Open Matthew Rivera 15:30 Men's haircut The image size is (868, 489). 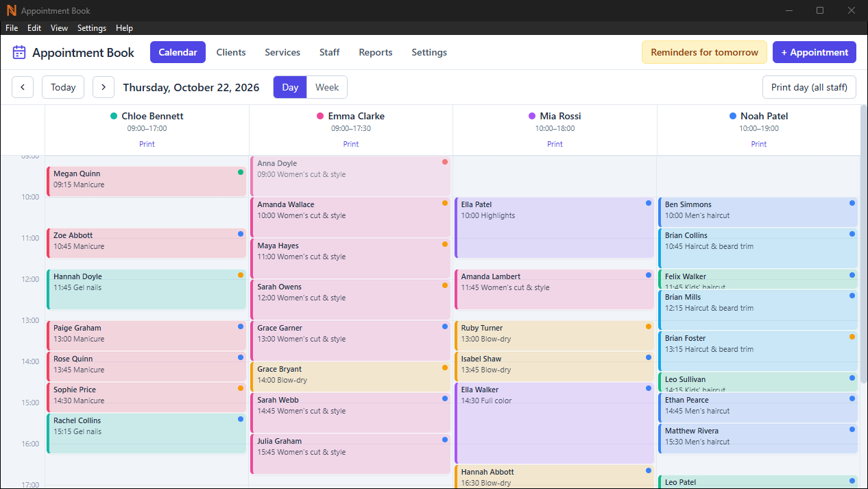coord(758,438)
